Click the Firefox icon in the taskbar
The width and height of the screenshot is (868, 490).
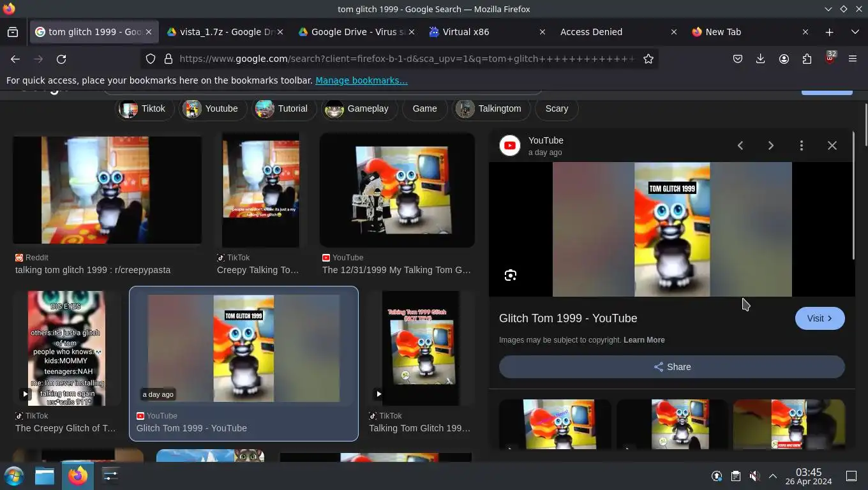(78, 475)
